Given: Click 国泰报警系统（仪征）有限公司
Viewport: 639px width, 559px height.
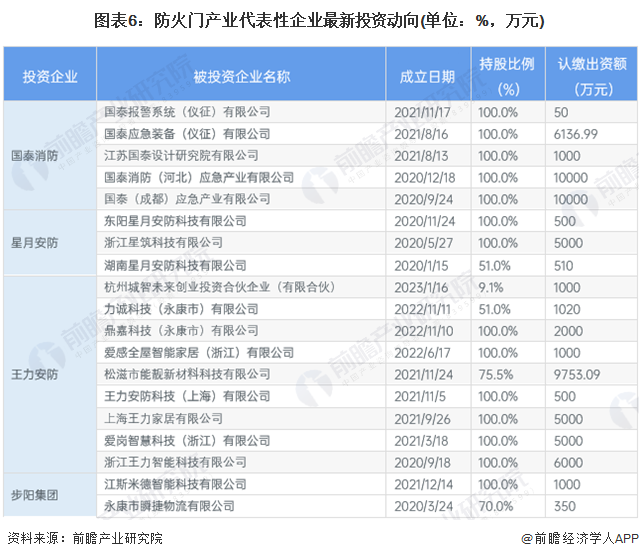Looking at the screenshot, I should coord(187,112).
